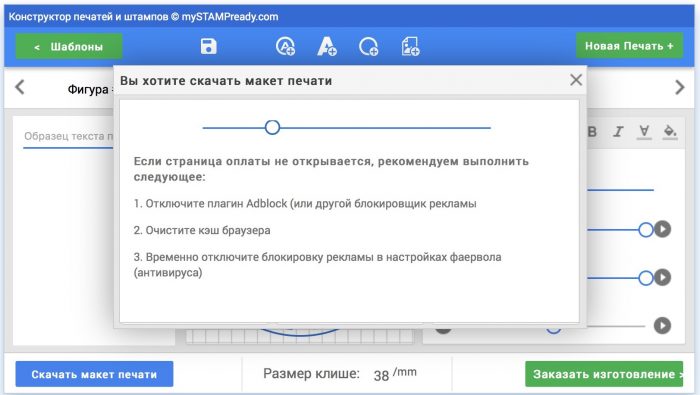Screen dimensions: 700x395
Task: Click the second right-panel slider handle
Action: coord(646,278)
